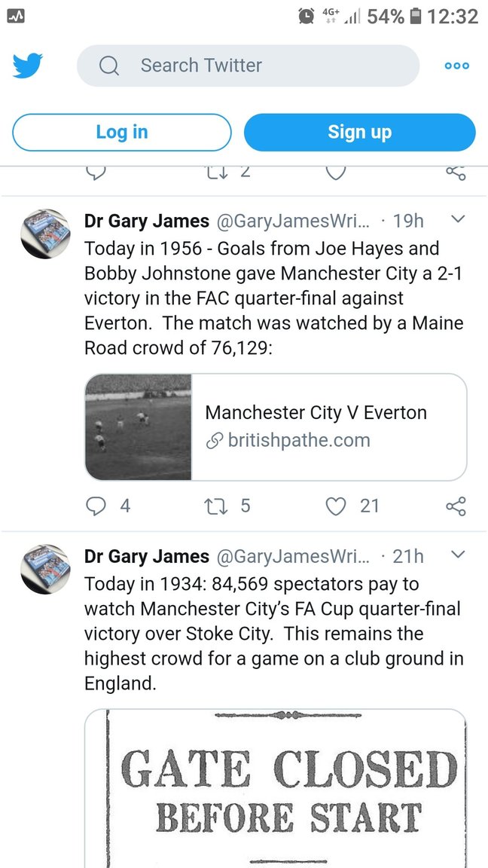Open the Manchester City V Everton link card
This screenshot has width=488, height=868.
(x=276, y=426)
